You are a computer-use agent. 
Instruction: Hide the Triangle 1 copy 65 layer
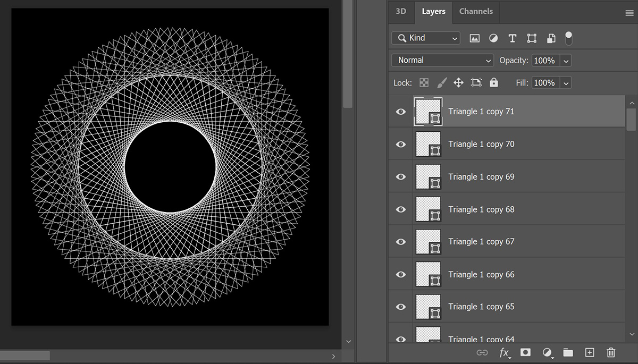(x=400, y=307)
